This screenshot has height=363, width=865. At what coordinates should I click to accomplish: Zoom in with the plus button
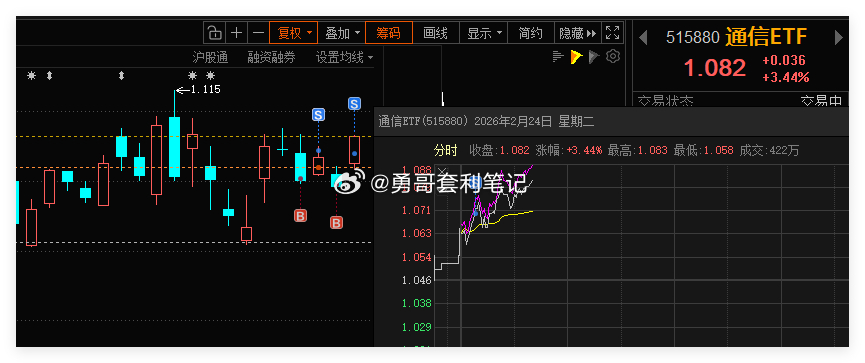point(236,33)
